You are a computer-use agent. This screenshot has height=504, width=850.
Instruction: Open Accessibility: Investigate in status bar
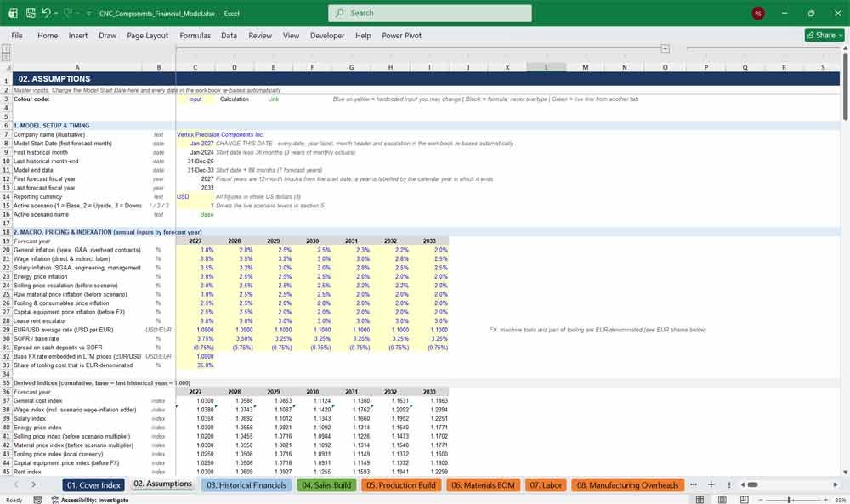pyautogui.click(x=90, y=500)
